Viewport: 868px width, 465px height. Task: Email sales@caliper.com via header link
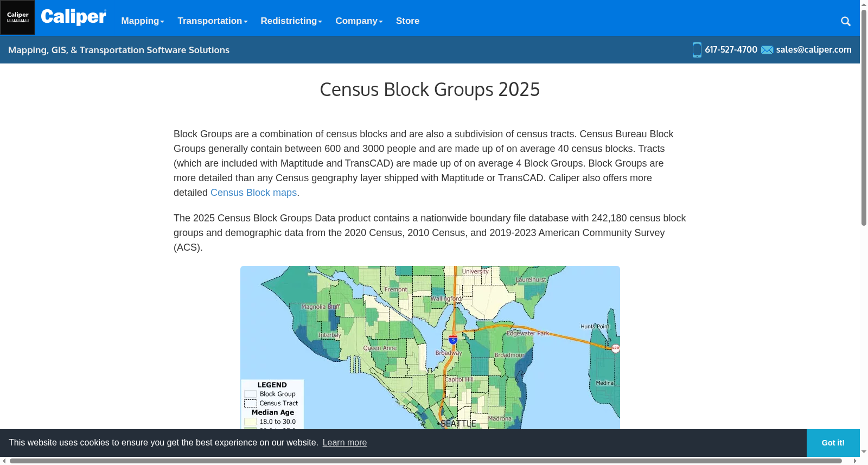pyautogui.click(x=814, y=49)
